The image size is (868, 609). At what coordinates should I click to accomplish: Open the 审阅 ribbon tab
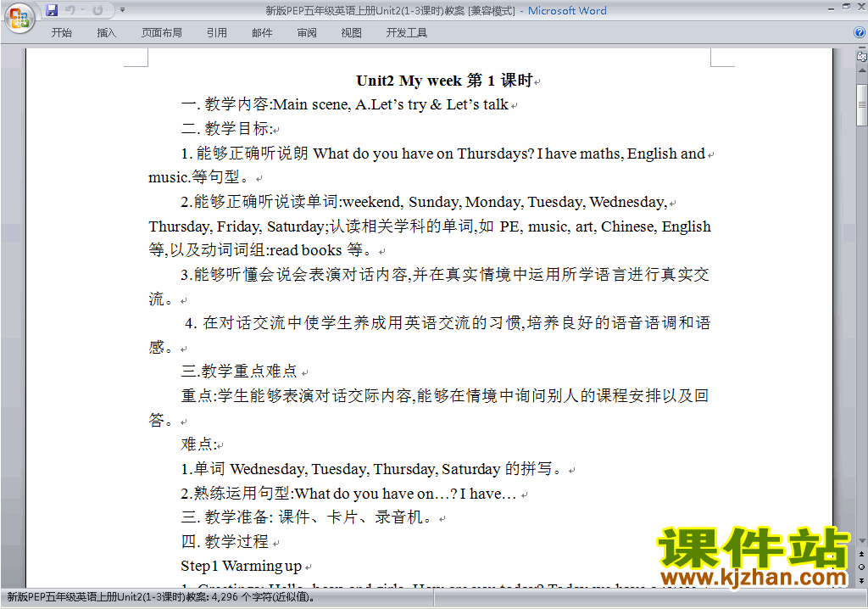(307, 33)
